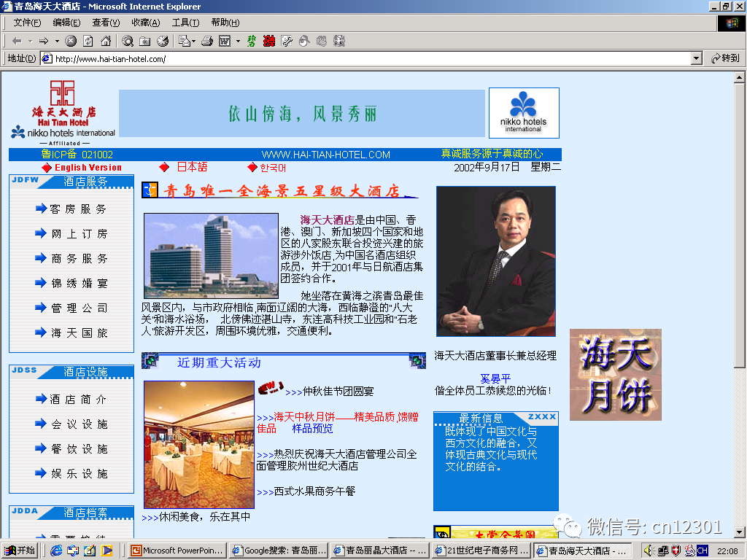Click the red Chinese character toolbar icon
This screenshot has width=747, height=560.
coord(268,42)
